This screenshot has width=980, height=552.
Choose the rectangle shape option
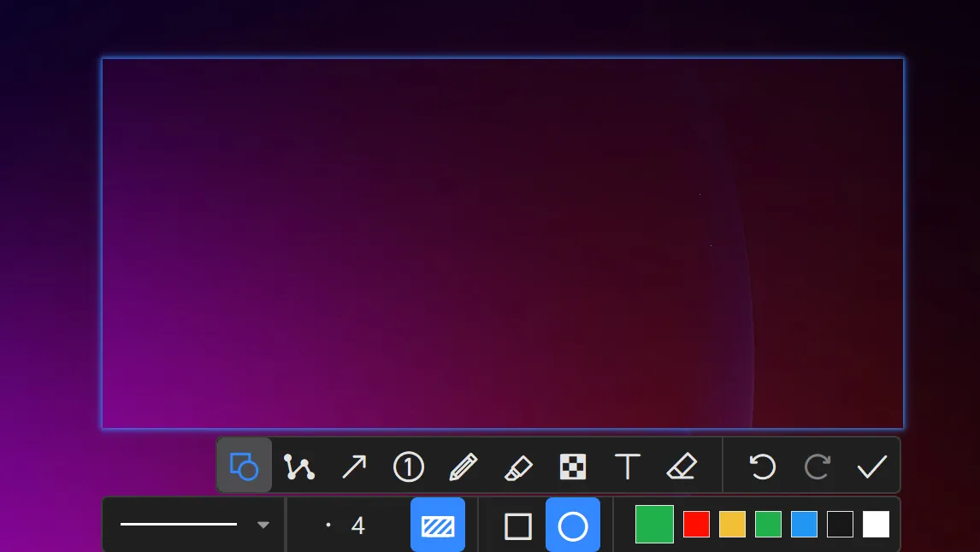point(518,526)
